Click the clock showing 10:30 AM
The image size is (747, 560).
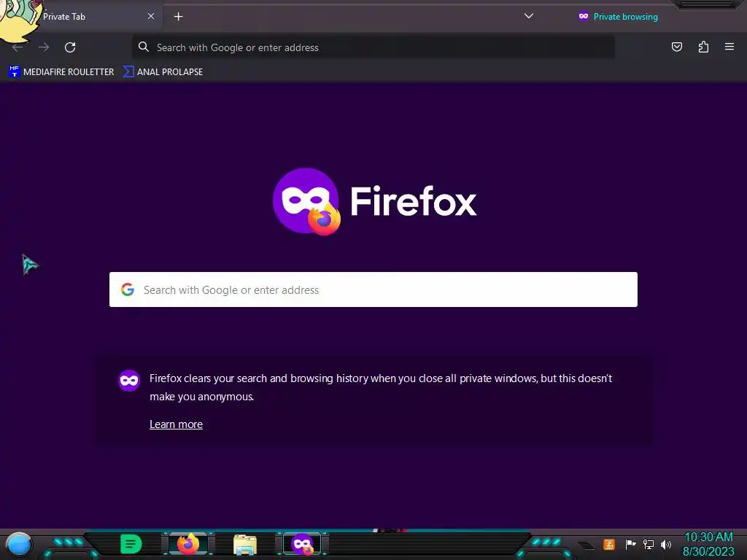708,537
